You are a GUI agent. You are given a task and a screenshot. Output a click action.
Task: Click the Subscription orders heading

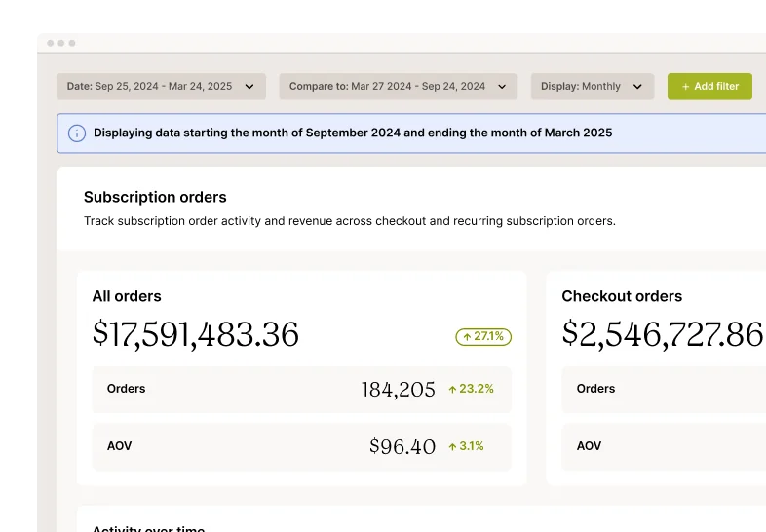coord(155,197)
